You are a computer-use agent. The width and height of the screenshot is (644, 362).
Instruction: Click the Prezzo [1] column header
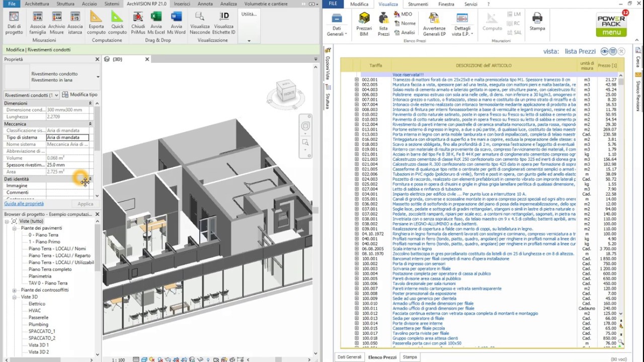607,65
